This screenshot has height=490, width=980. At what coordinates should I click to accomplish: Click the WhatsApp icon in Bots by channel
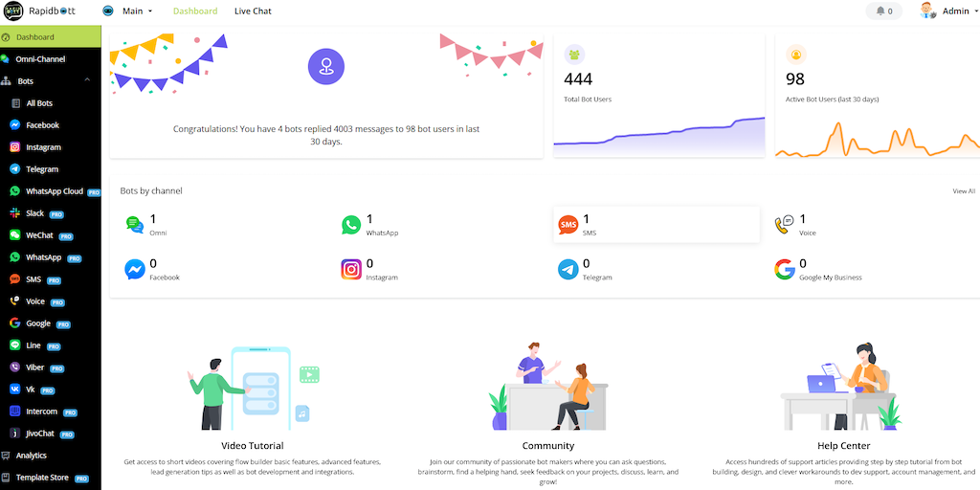pyautogui.click(x=351, y=225)
